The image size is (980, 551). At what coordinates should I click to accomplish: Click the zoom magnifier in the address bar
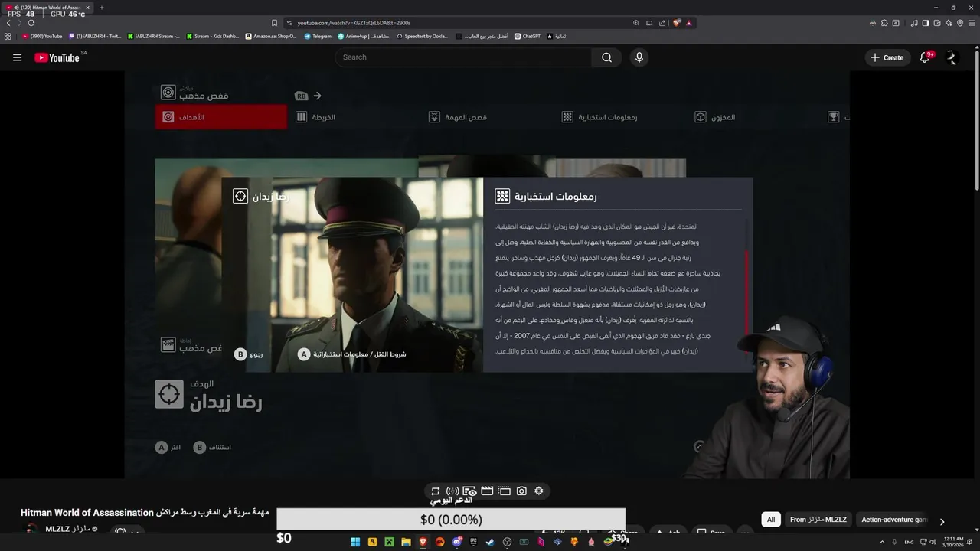(x=636, y=23)
